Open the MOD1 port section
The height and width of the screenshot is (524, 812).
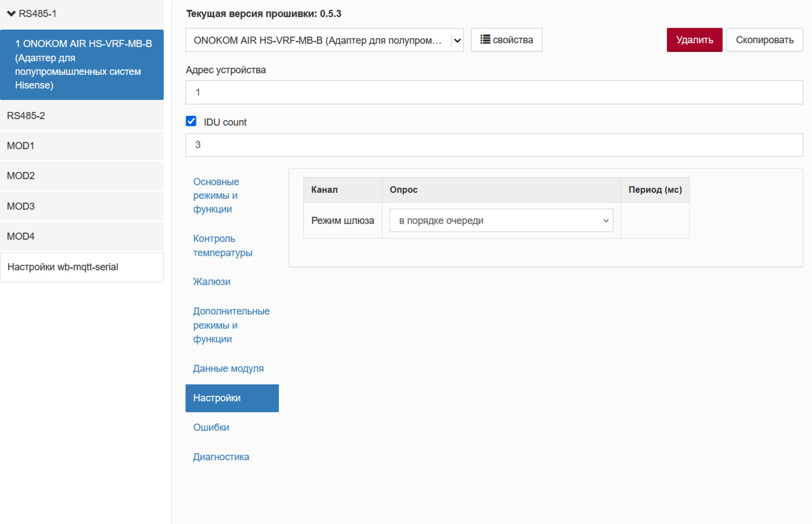point(81,146)
